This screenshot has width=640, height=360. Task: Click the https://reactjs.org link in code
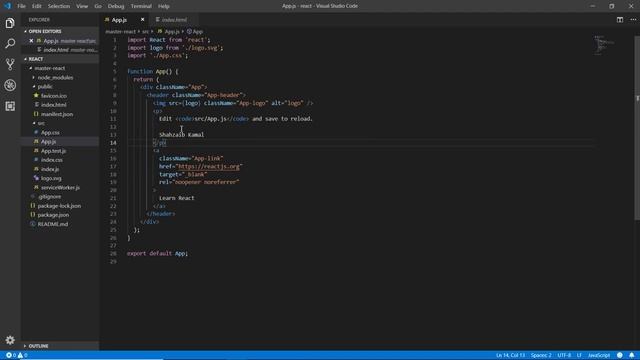point(209,167)
